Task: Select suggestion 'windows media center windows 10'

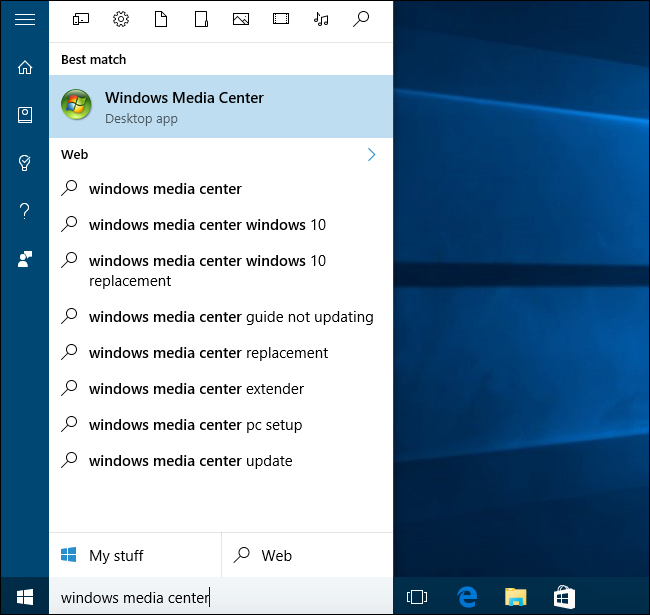Action: tap(221, 225)
